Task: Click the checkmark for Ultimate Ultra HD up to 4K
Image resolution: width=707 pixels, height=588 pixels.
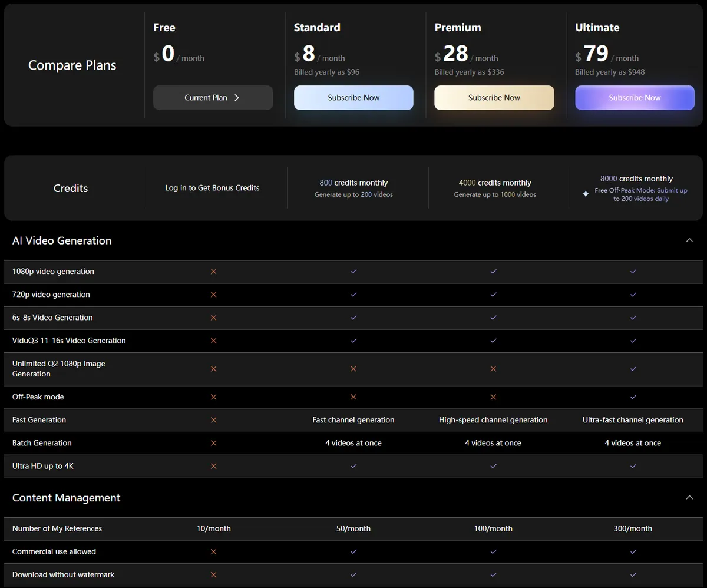Action: (633, 466)
